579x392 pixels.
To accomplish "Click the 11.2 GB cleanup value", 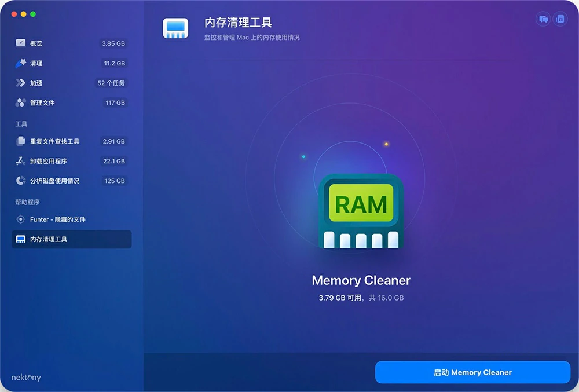I will point(115,63).
